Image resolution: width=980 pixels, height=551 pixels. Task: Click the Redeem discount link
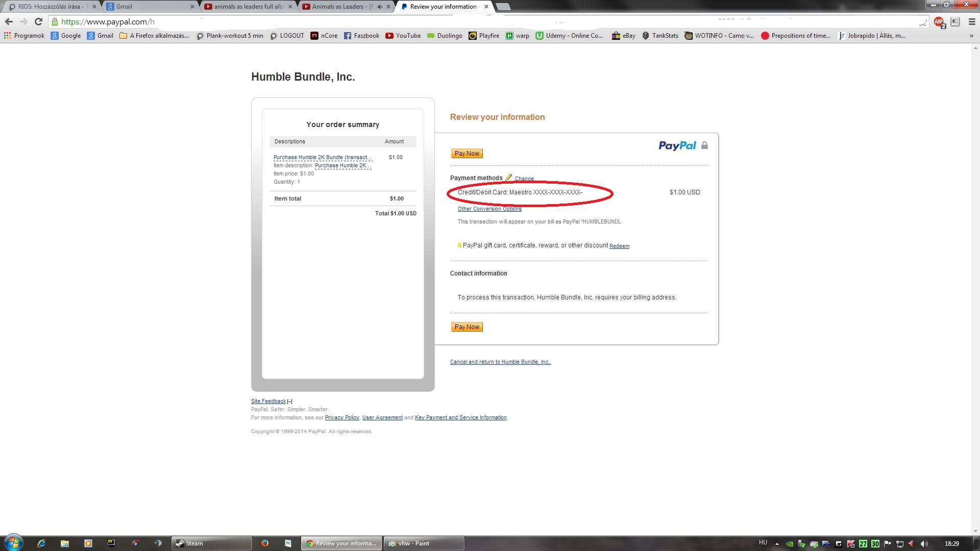(x=619, y=246)
